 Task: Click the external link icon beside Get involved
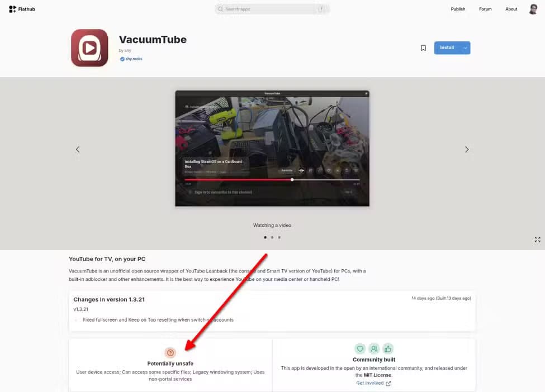tap(387, 383)
